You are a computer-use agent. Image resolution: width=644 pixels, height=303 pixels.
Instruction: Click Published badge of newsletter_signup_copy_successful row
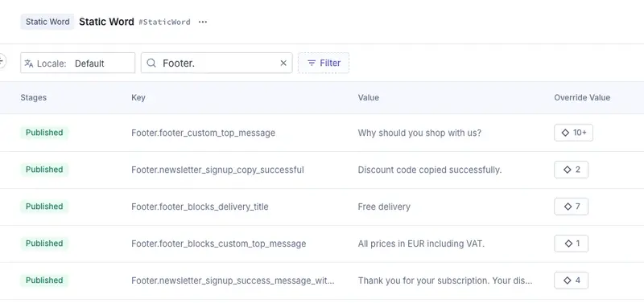point(44,170)
